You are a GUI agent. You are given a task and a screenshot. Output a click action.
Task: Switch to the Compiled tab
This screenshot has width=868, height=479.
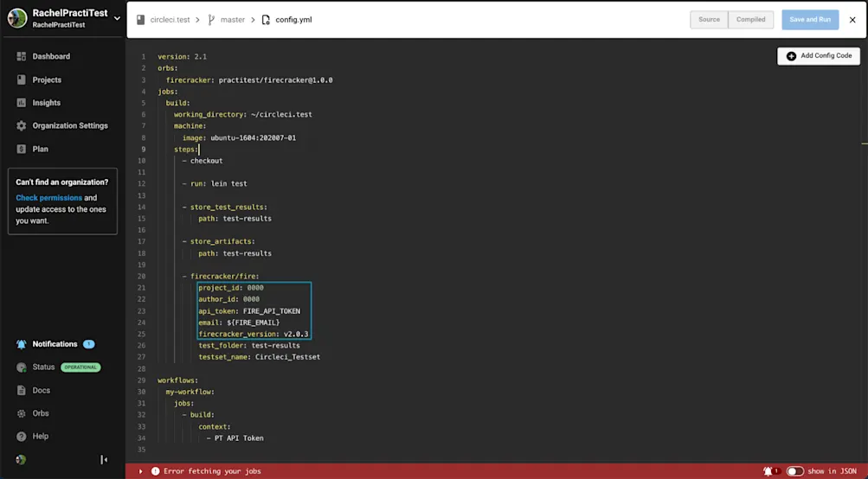pos(750,19)
